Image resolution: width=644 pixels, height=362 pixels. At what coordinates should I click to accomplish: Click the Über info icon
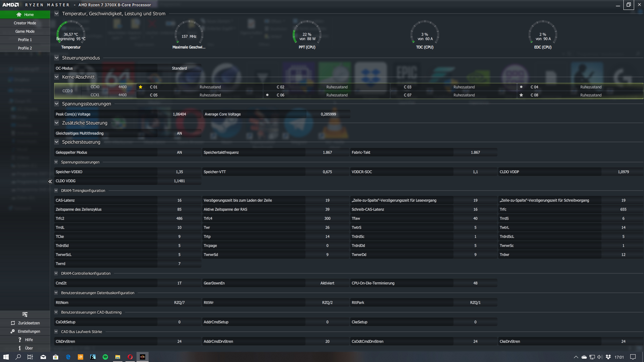(20, 348)
